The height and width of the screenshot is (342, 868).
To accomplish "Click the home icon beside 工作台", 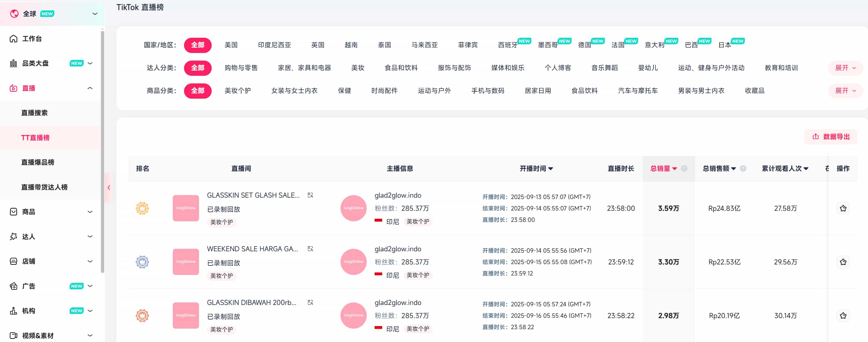I will point(14,39).
